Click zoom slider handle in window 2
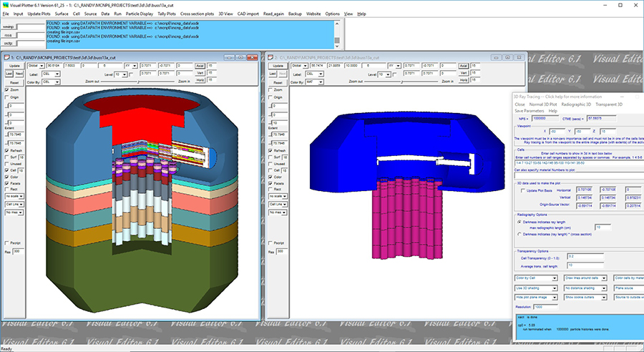 coord(402,82)
